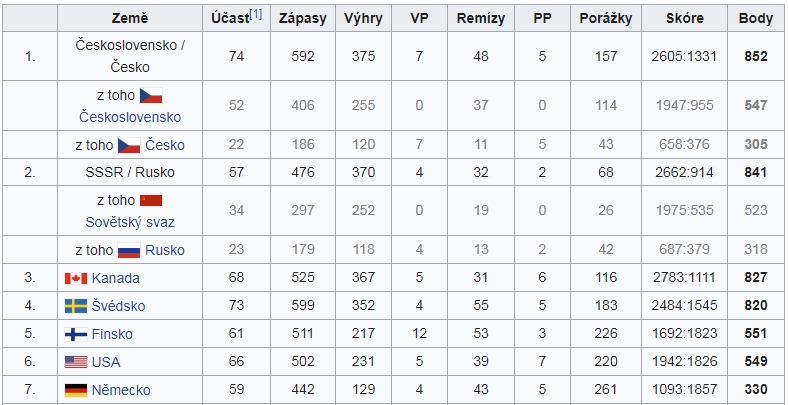The image size is (788, 405).
Task: Click the Swedish flag icon
Action: [76, 306]
